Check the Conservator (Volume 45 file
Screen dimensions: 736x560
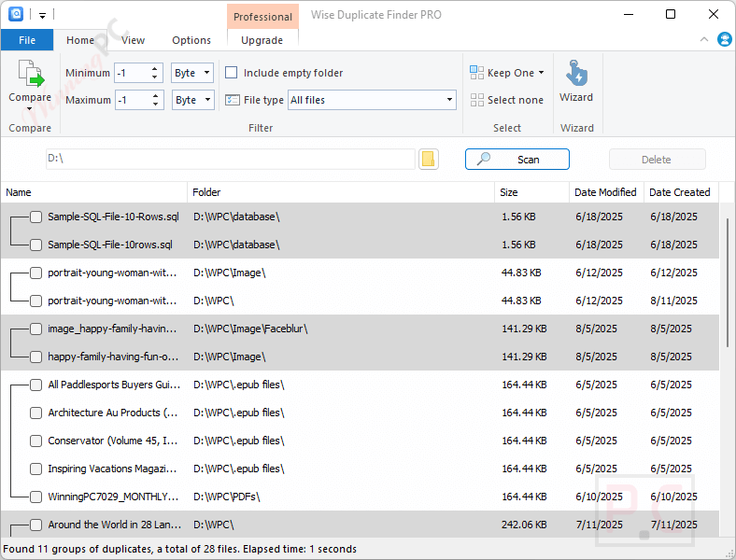click(35, 441)
